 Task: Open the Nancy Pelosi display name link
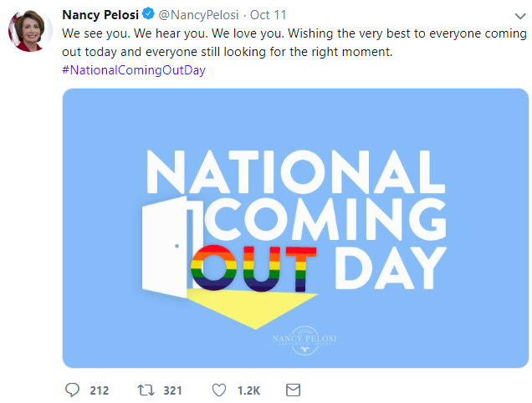(x=100, y=14)
